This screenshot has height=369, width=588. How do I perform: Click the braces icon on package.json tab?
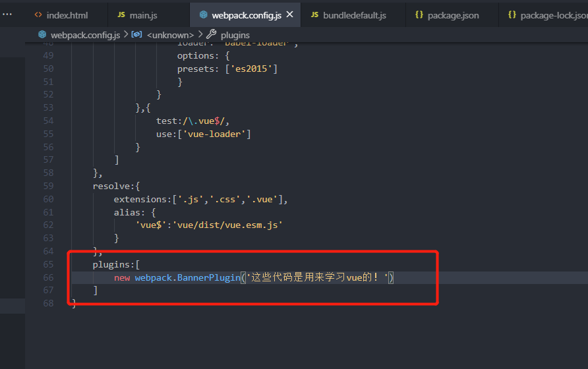(419, 14)
